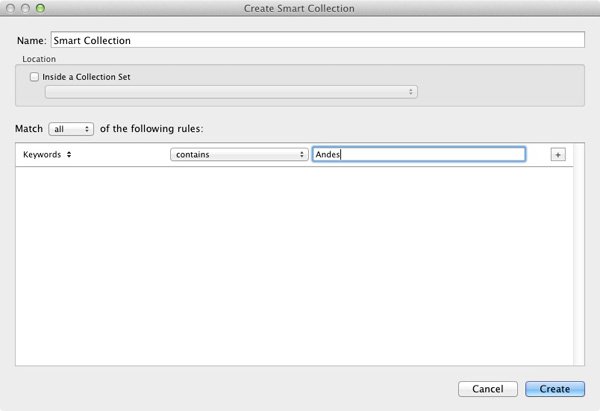Click the empty rules list area

tap(294, 266)
